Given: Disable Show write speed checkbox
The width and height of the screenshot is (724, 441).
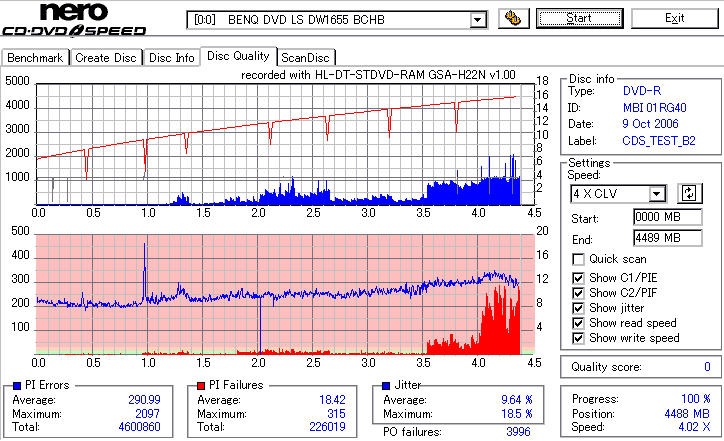Looking at the screenshot, I should pos(578,338).
